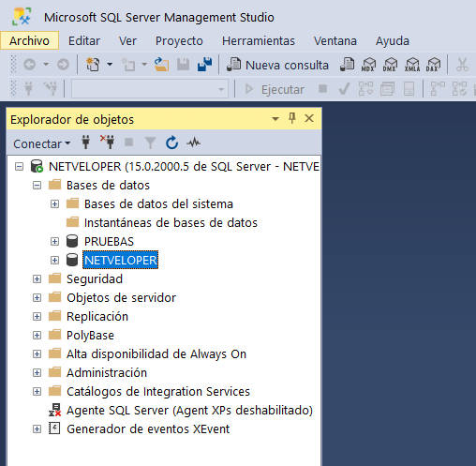
Task: Open the Herramientas menu
Action: (x=259, y=40)
